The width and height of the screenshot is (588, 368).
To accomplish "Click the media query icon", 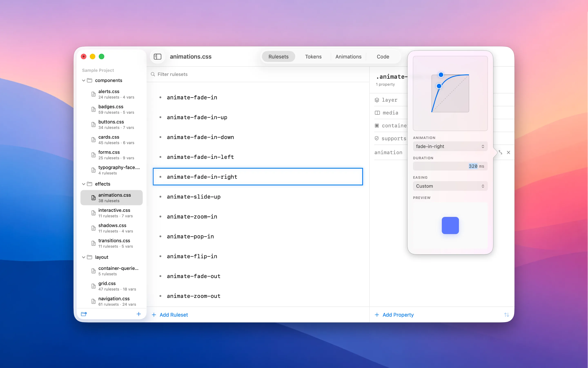I will pos(377,113).
